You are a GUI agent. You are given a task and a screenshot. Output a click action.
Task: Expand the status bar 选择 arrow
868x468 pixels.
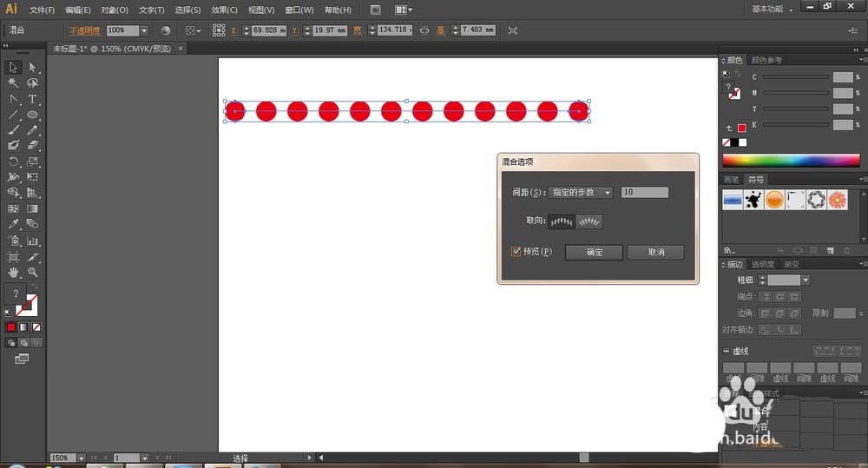click(x=310, y=458)
